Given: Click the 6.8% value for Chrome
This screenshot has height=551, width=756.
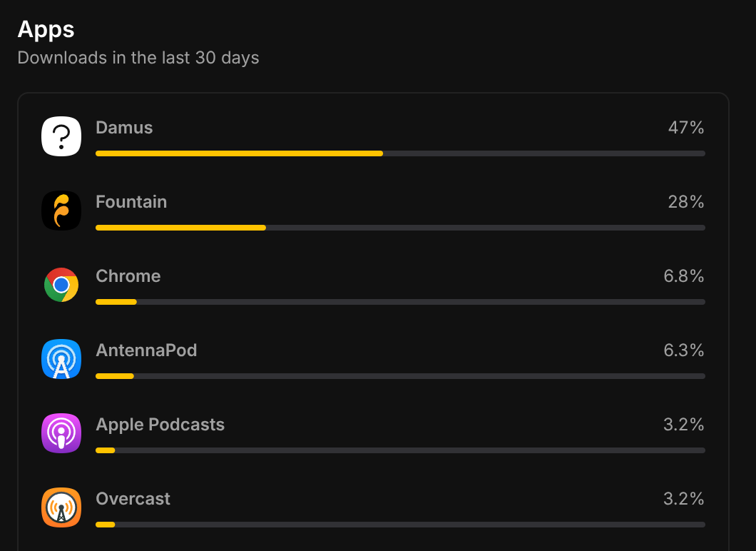Looking at the screenshot, I should pyautogui.click(x=684, y=276).
